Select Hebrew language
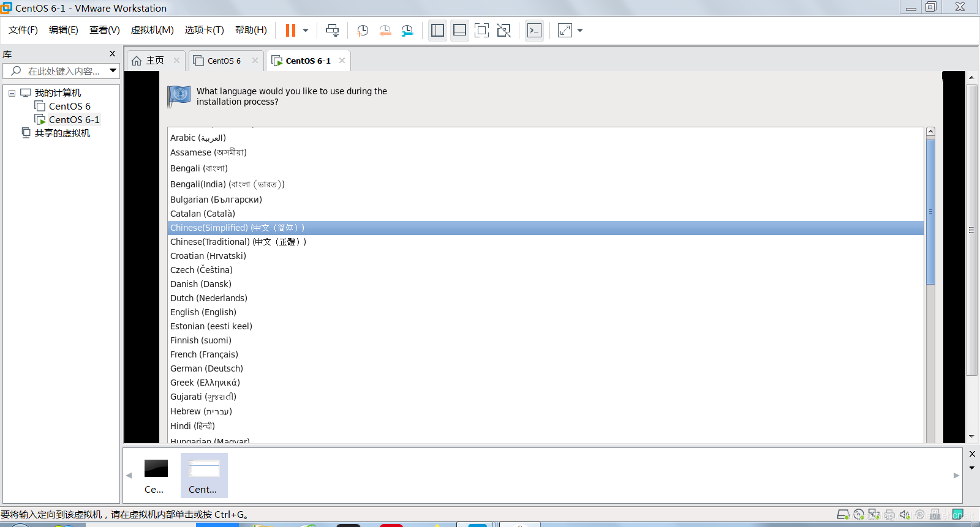The width and height of the screenshot is (980, 527). coord(545,411)
